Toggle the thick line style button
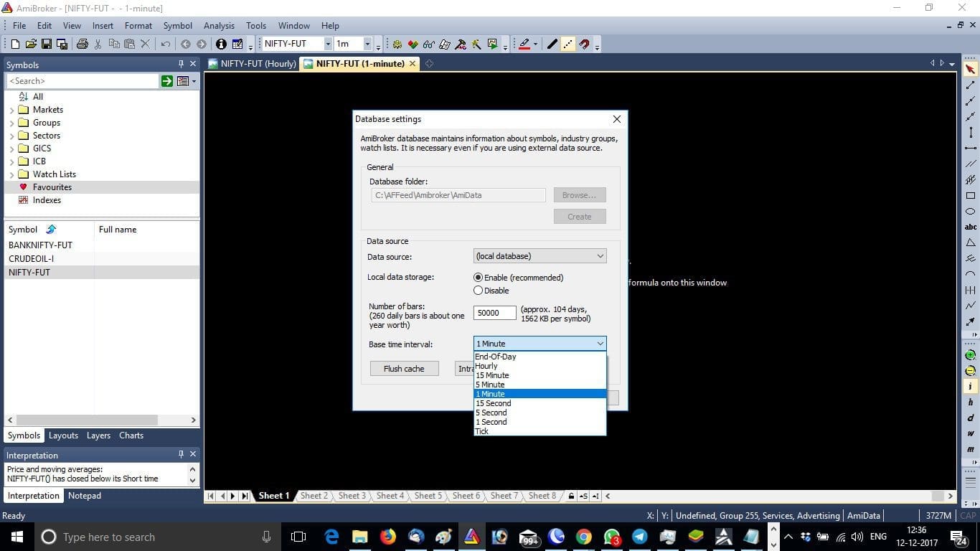Image resolution: width=980 pixels, height=551 pixels. tap(552, 44)
